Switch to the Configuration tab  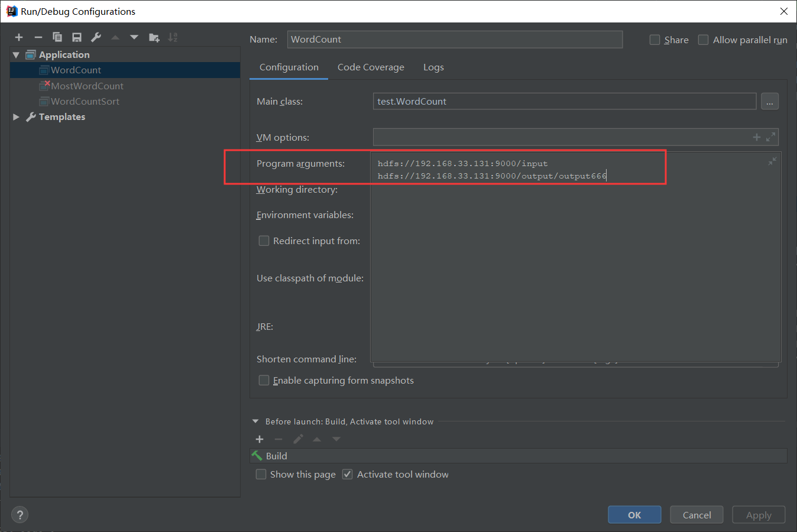289,67
